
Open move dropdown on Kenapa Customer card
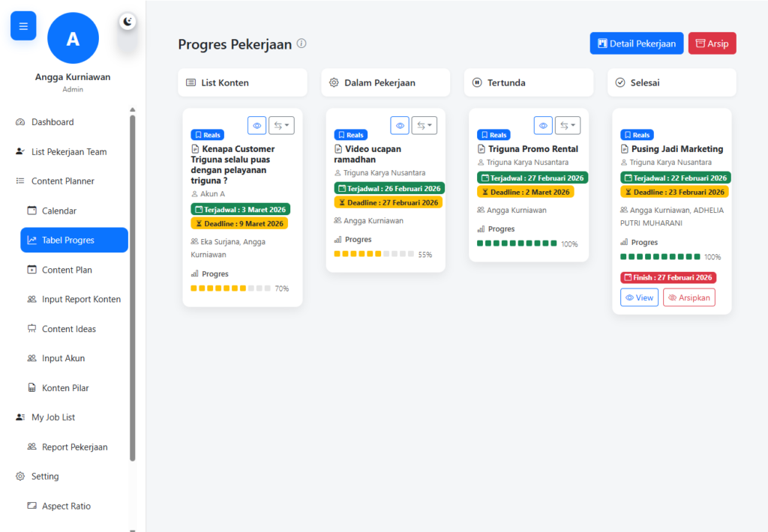click(281, 126)
